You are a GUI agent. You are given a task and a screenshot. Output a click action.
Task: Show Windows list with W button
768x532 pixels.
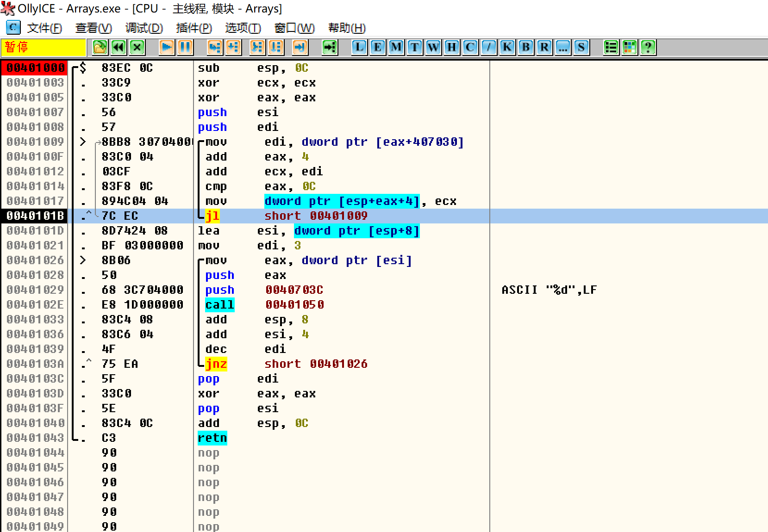click(x=433, y=47)
